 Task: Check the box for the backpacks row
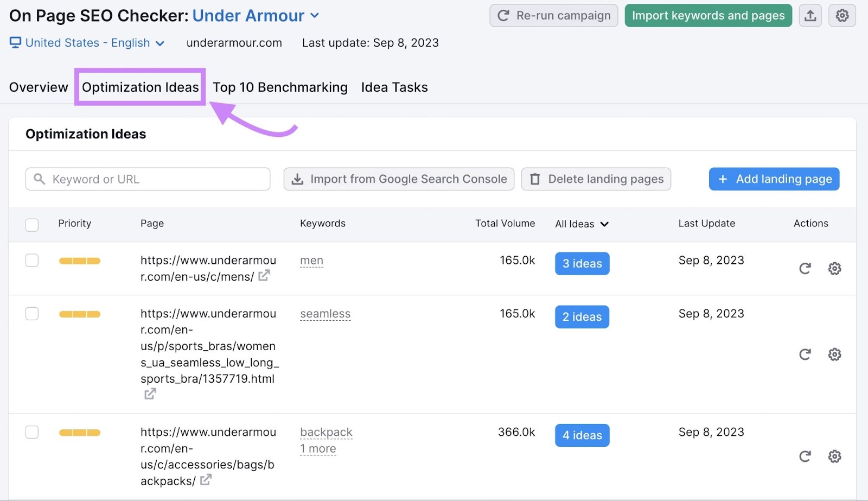pos(32,432)
